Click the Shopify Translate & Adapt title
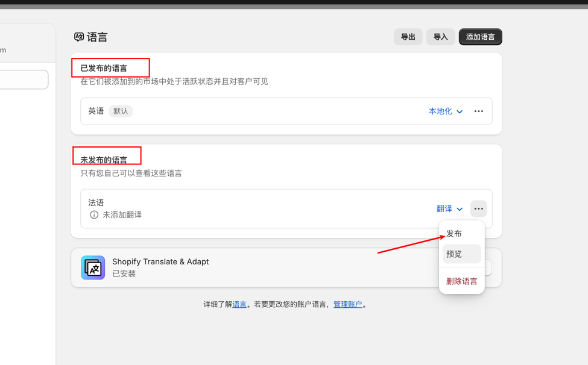Viewport: 588px width, 365px height. [160, 261]
